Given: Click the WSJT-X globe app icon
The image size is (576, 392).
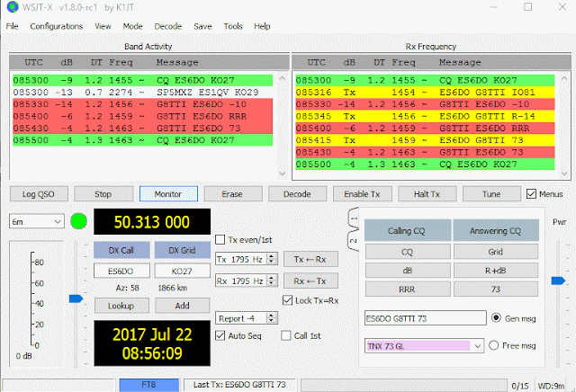Looking at the screenshot, I should [12, 7].
